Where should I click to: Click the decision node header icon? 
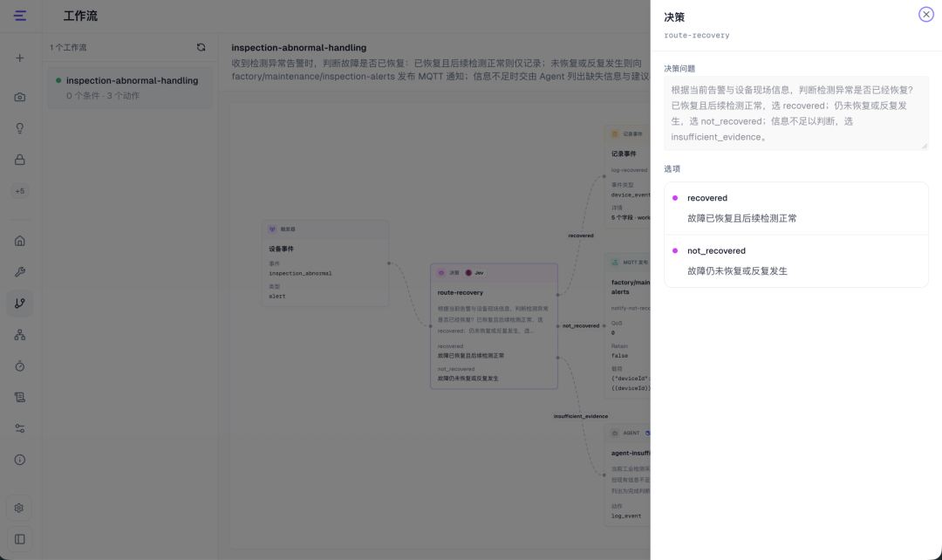(x=441, y=273)
